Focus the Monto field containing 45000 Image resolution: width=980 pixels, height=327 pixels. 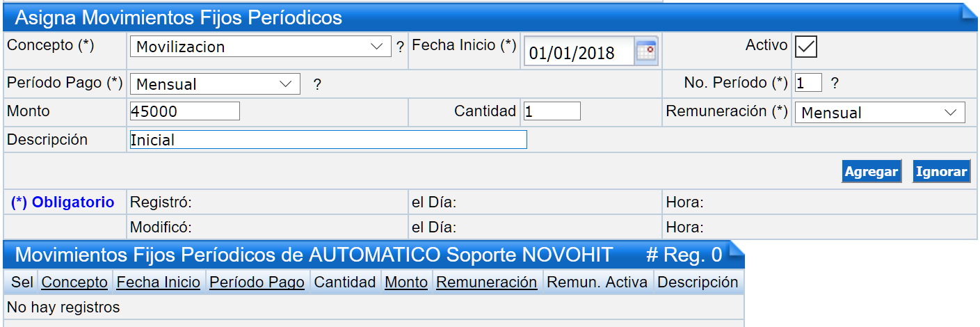pyautogui.click(x=185, y=111)
